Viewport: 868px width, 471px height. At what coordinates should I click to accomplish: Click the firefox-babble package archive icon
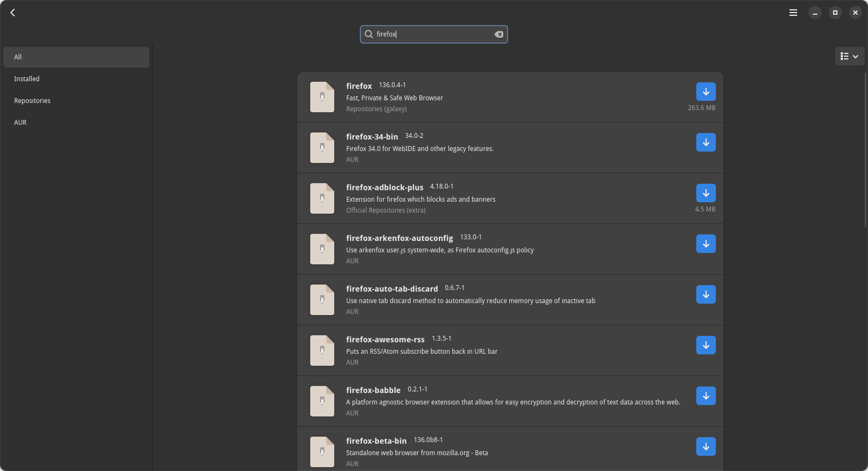tap(322, 401)
